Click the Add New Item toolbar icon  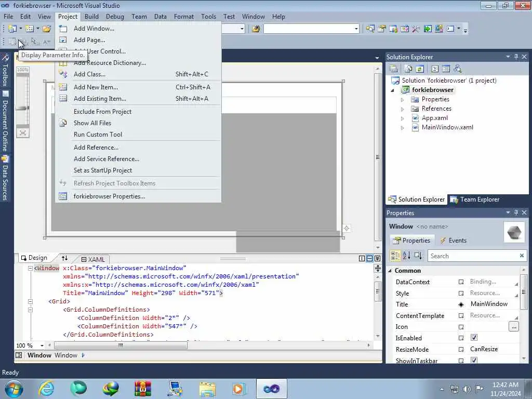click(x=30, y=29)
